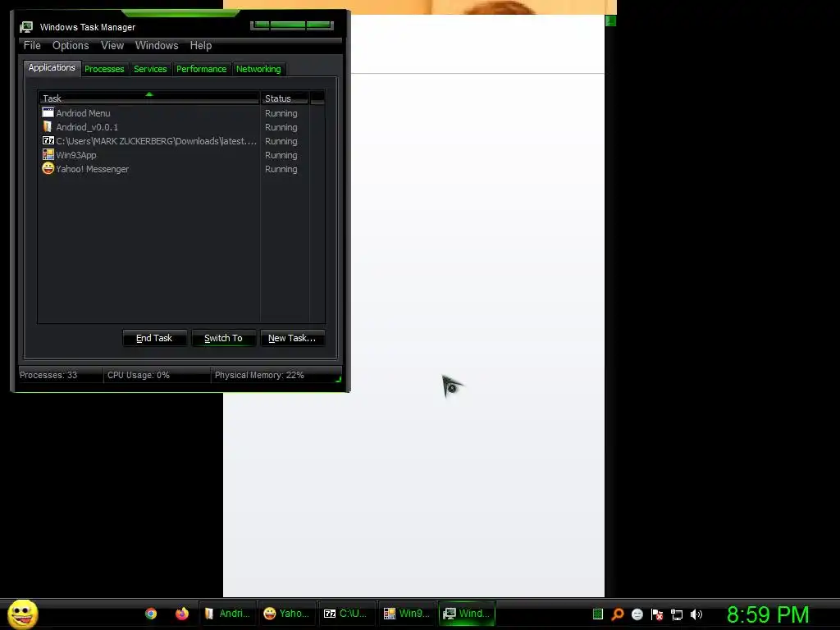
Task: Switch to the 7z C:\U... taskbar button
Action: point(345,614)
